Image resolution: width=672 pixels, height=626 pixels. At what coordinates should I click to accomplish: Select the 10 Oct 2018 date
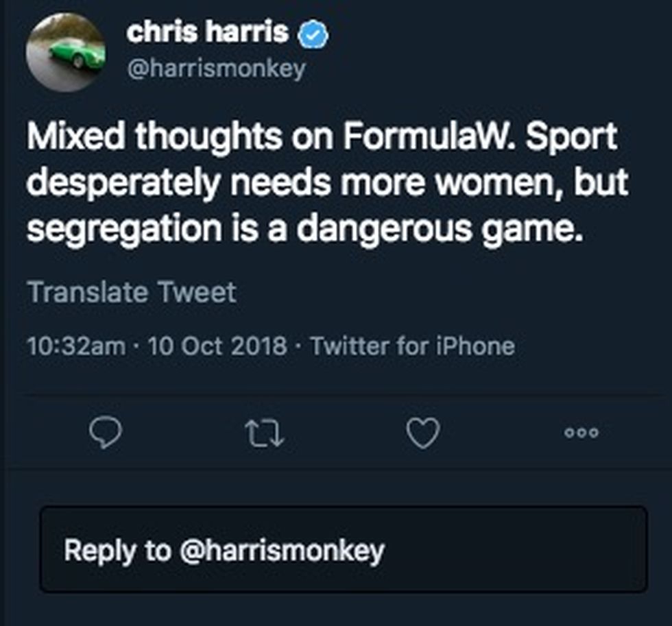(x=217, y=346)
